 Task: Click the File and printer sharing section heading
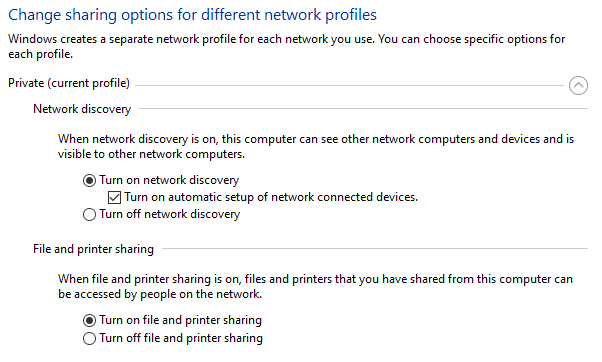click(x=93, y=249)
